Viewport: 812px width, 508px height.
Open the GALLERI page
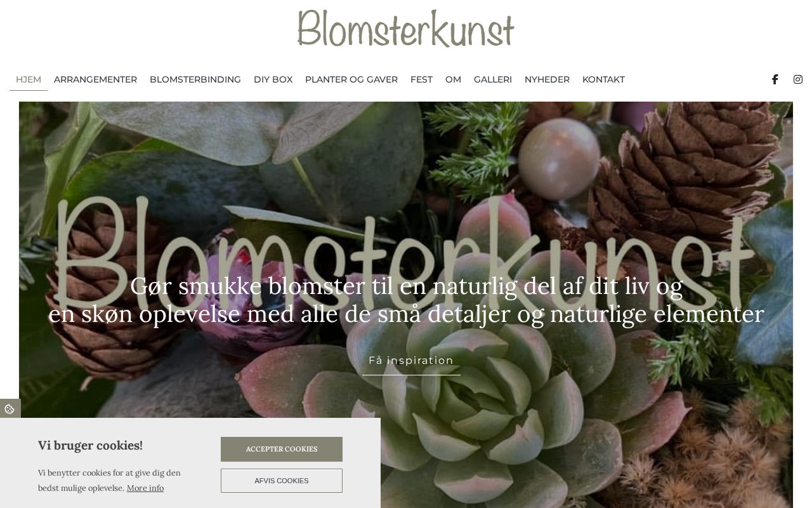[493, 79]
